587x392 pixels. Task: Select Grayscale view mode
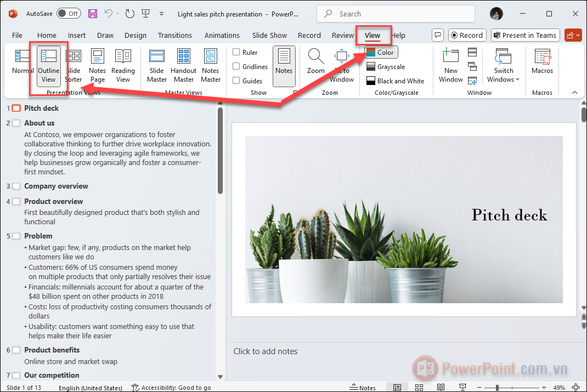pos(386,66)
